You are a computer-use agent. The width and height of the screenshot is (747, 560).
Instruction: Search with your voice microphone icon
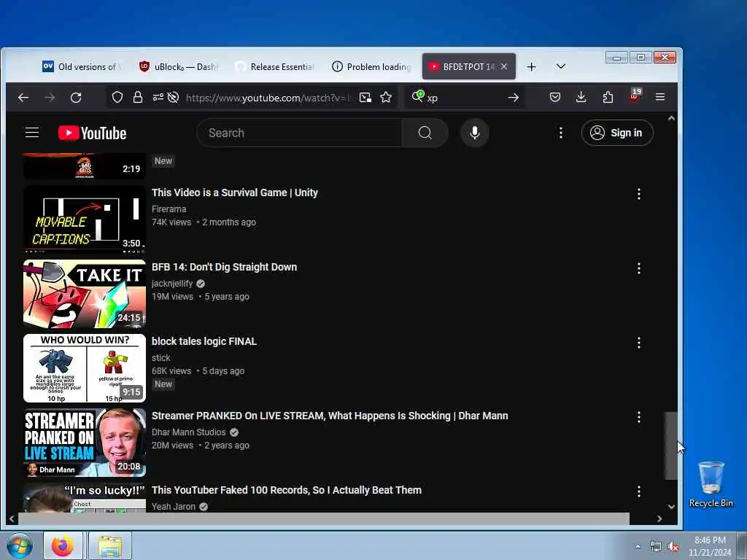point(474,133)
